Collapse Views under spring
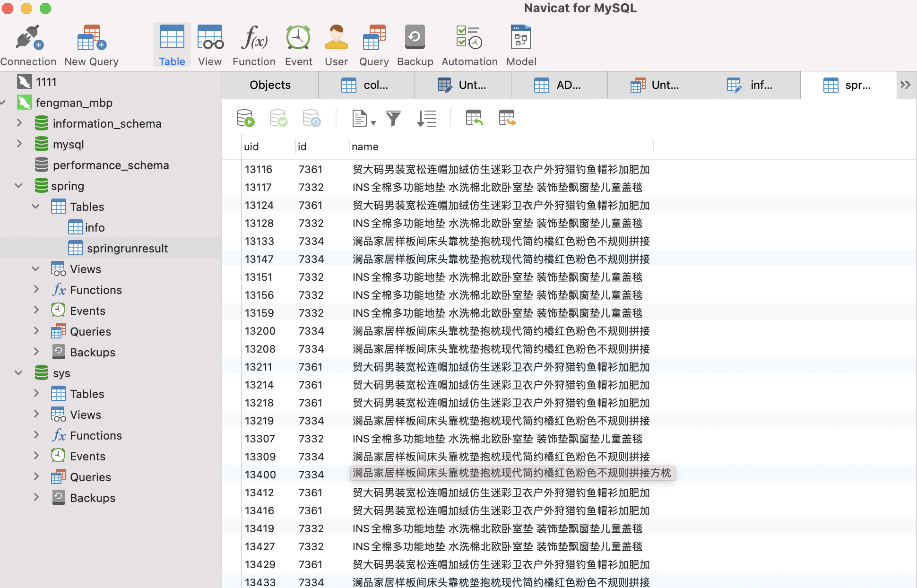This screenshot has height=588, width=917. 36,269
